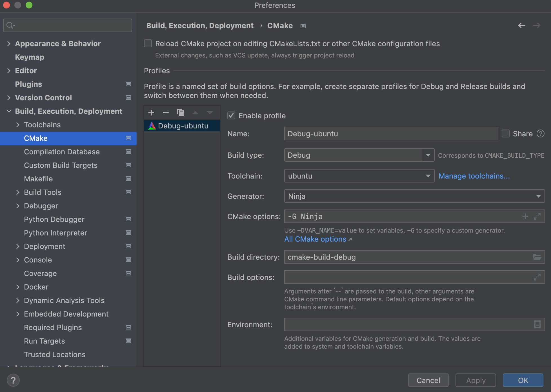Image resolution: width=551 pixels, height=392 pixels.
Task: Open the Toolchain dropdown
Action: tap(428, 176)
